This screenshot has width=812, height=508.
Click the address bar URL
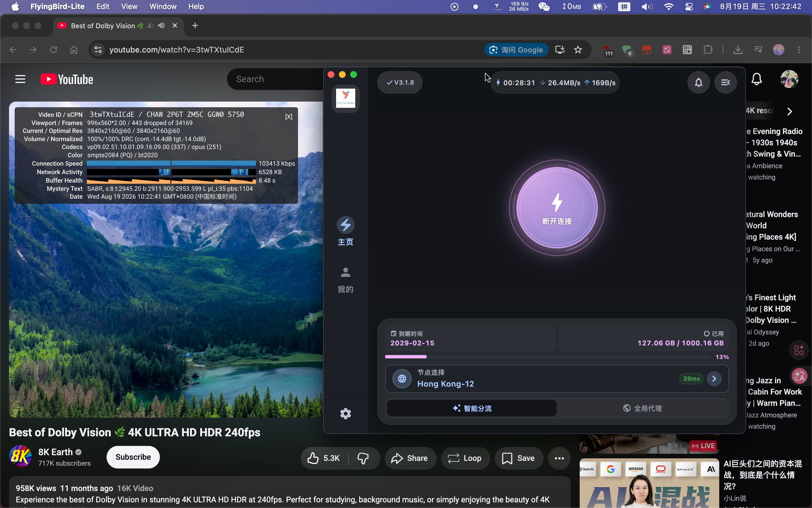click(176, 50)
